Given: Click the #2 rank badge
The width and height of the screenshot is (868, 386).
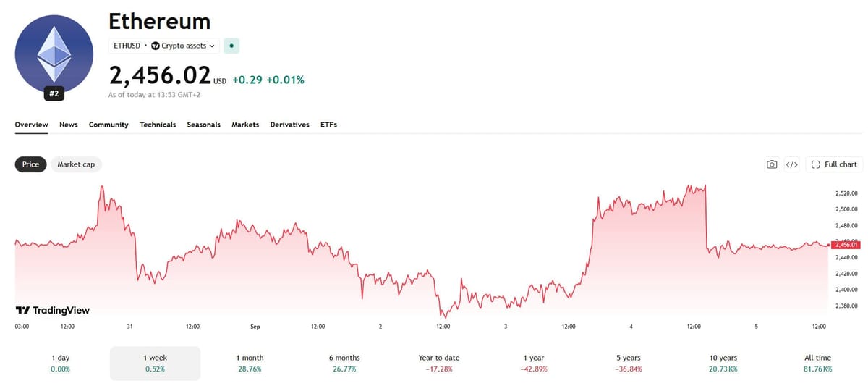Looking at the screenshot, I should tap(54, 93).
